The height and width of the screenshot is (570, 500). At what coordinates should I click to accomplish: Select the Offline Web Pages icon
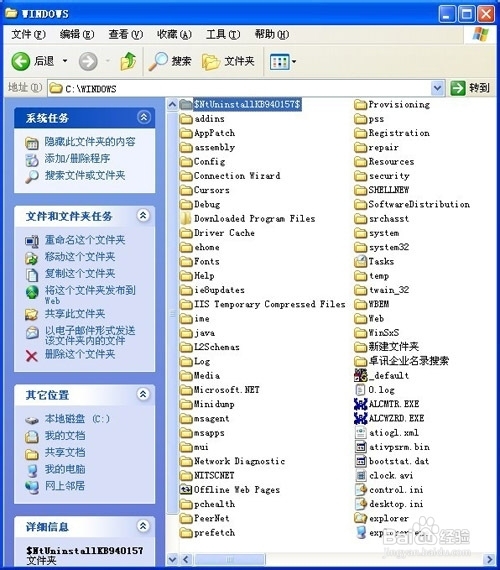click(186, 490)
